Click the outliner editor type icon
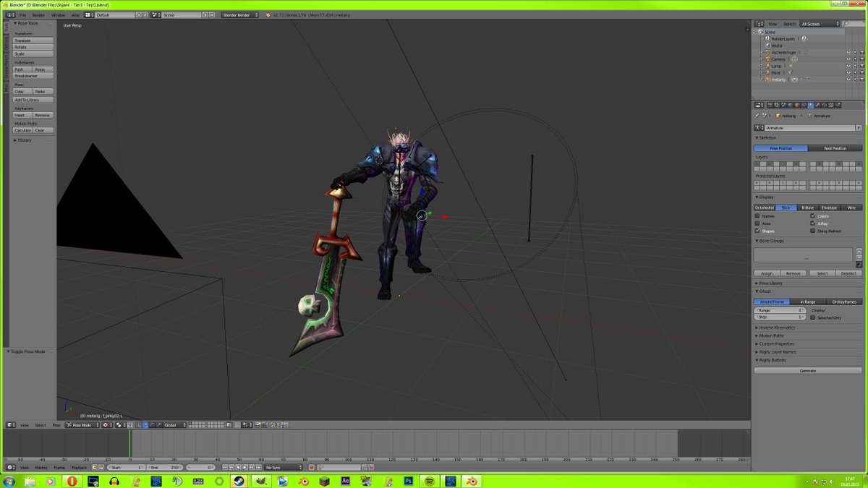868x488 pixels. pos(759,24)
